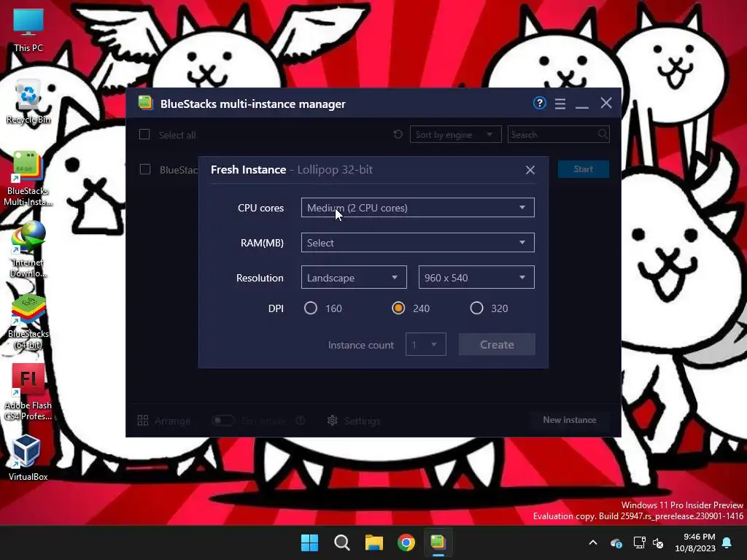747x560 pixels.
Task: Open the Windows Start menu
Action: (x=309, y=542)
